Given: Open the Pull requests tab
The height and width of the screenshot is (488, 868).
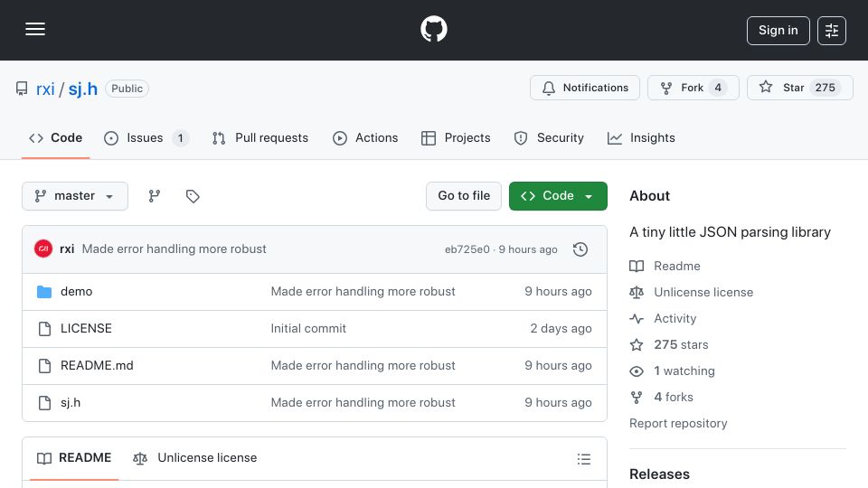Looking at the screenshot, I should pos(260,137).
